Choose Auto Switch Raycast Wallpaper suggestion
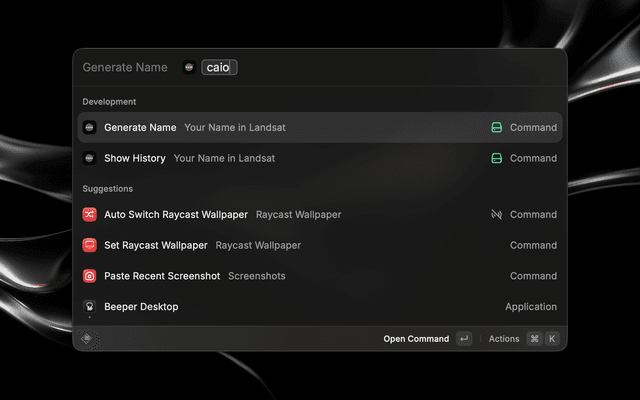 [320, 214]
